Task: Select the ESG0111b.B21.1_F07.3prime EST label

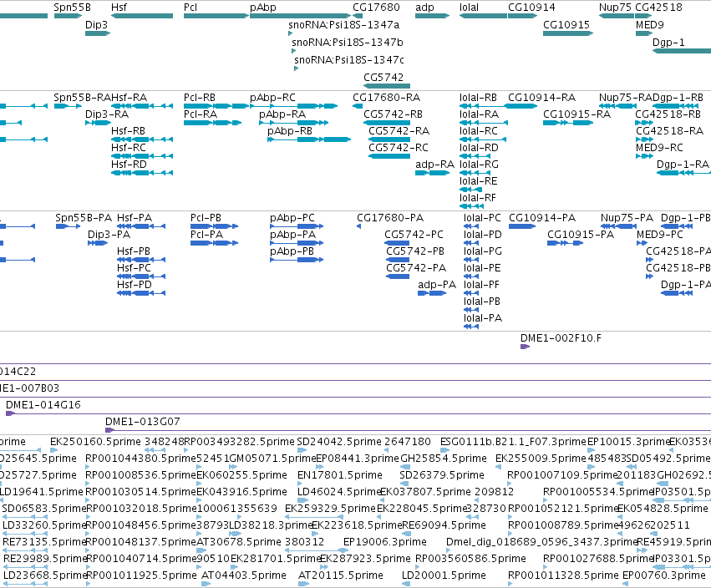Action: pyautogui.click(x=513, y=442)
